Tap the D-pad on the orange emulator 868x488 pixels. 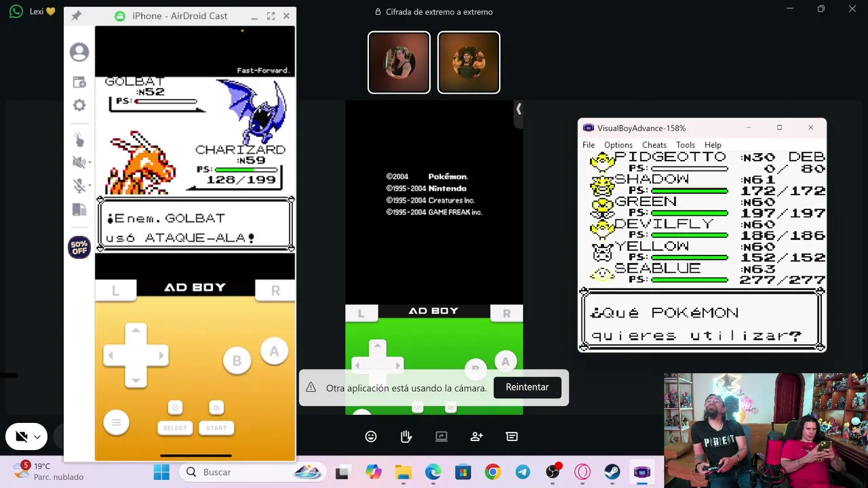pos(136,355)
